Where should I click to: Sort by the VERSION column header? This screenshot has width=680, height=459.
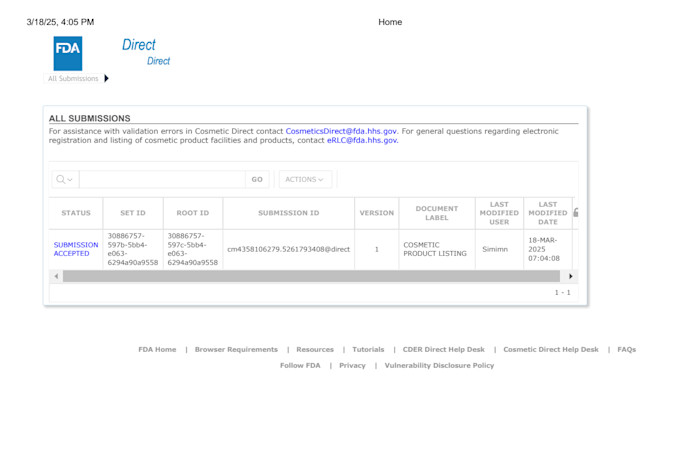[376, 213]
